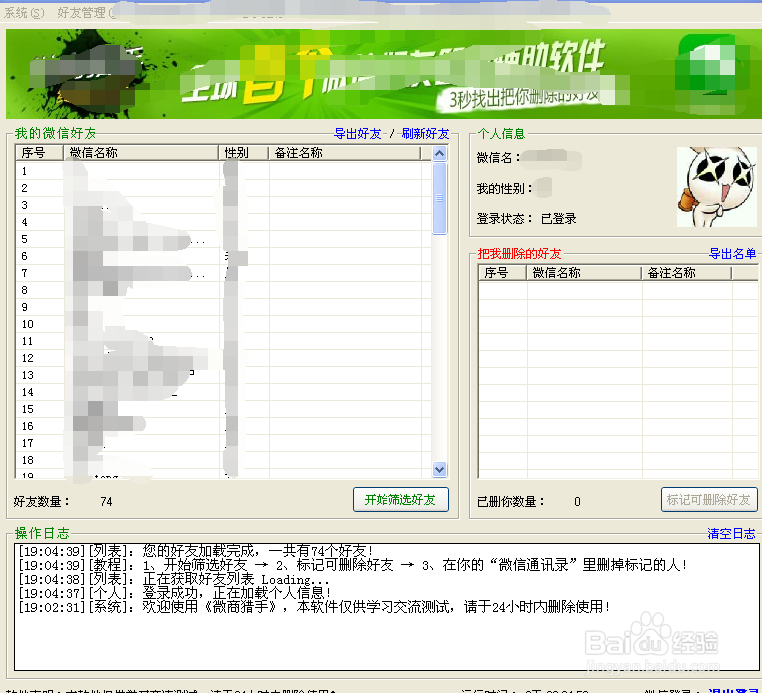The height and width of the screenshot is (693, 762).
Task: Click the 已登录 login status text
Action: 558,219
